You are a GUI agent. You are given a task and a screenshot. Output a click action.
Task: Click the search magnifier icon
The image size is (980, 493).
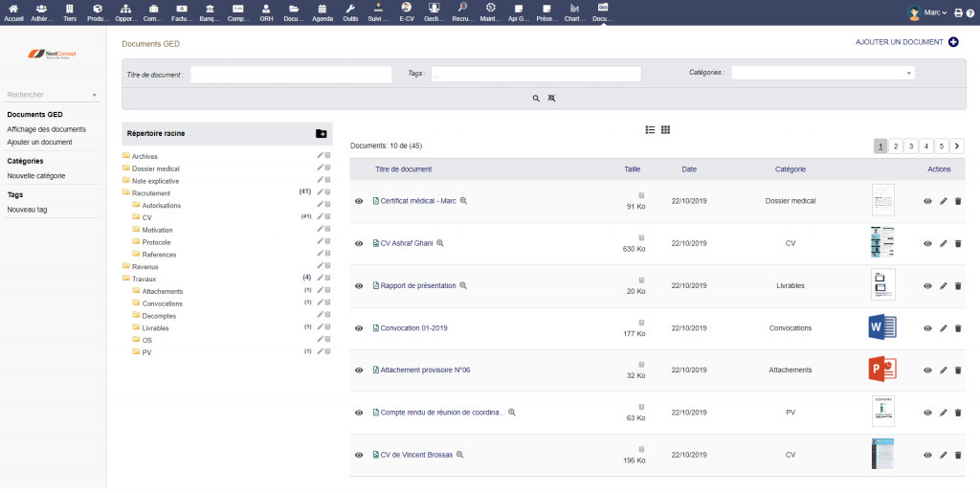536,98
